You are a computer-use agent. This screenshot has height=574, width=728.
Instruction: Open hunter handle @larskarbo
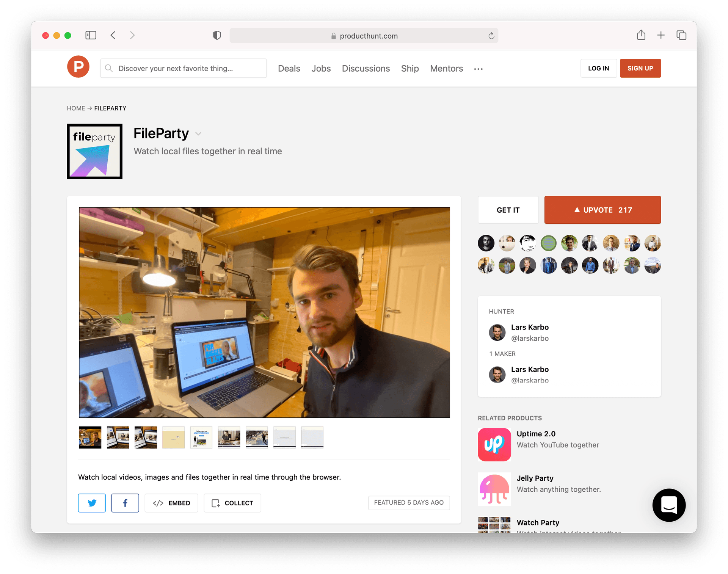[x=530, y=338]
